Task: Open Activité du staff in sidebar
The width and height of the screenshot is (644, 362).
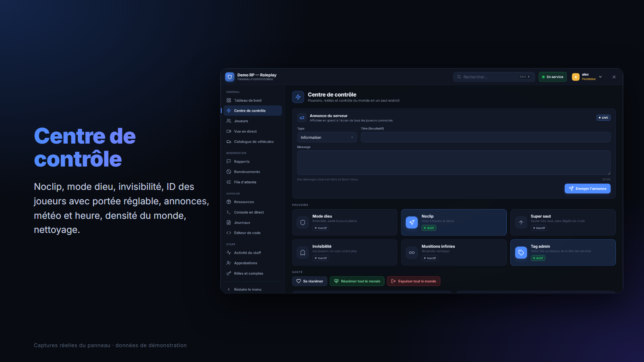Action: (x=253, y=253)
